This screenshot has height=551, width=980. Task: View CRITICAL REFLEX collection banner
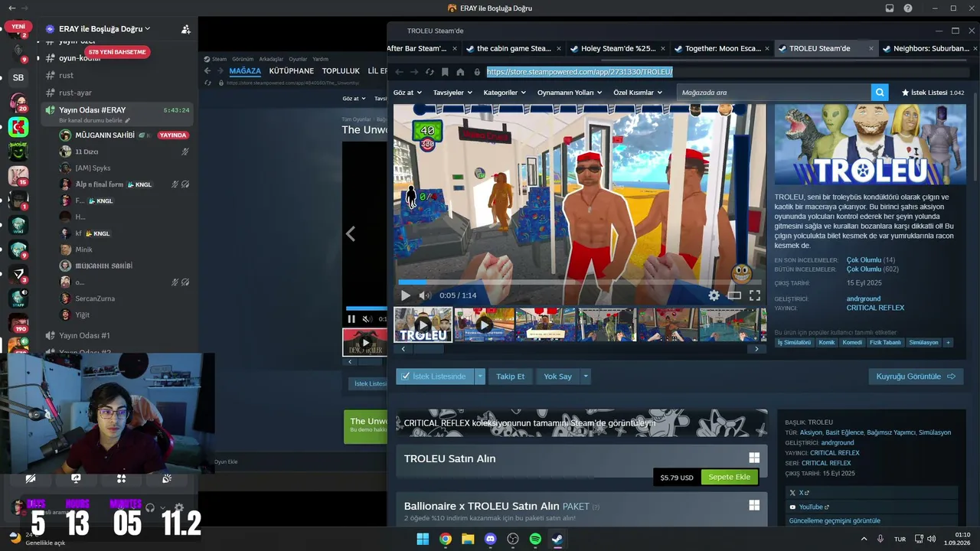tap(582, 422)
